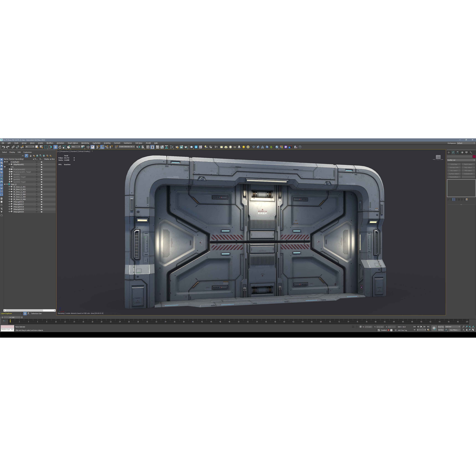This screenshot has width=476, height=476.
Task: Open the Material Editor
Action: click(172, 147)
